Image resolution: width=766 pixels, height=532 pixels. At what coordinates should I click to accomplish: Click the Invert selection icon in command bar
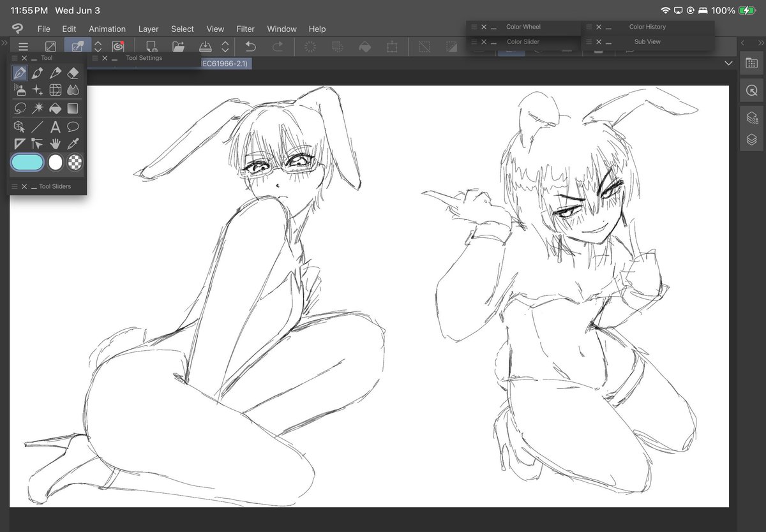[x=451, y=47]
